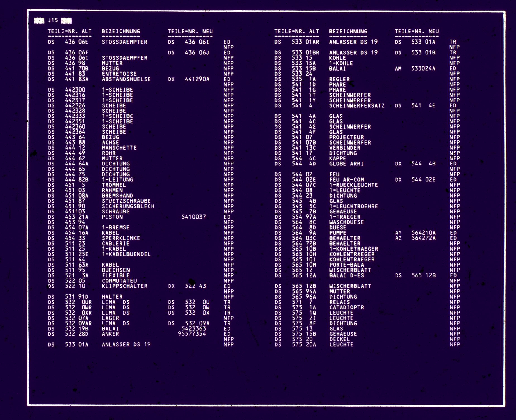
Task: Select the RELAIS entry
Action: click(340, 302)
